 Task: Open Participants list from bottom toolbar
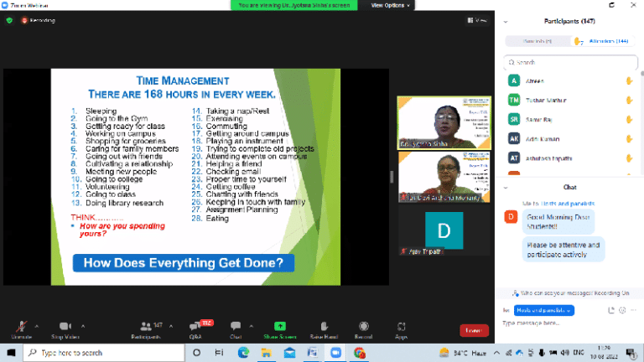pyautogui.click(x=145, y=326)
